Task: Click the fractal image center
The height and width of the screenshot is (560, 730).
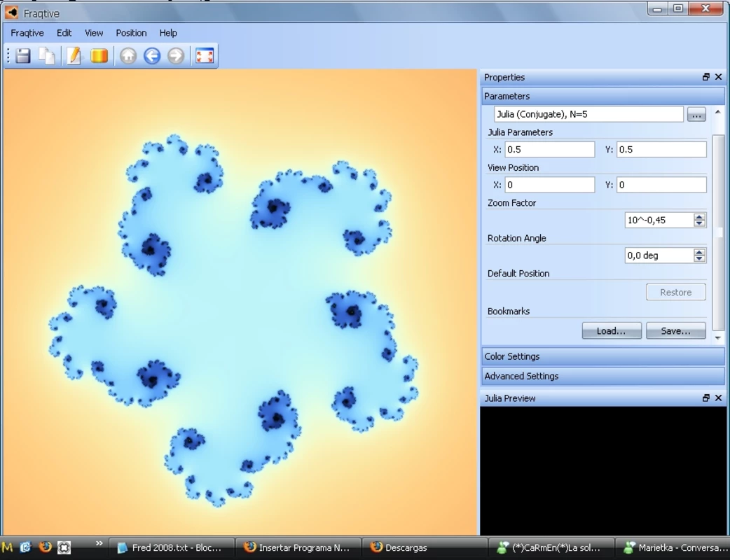Action: pos(241,302)
